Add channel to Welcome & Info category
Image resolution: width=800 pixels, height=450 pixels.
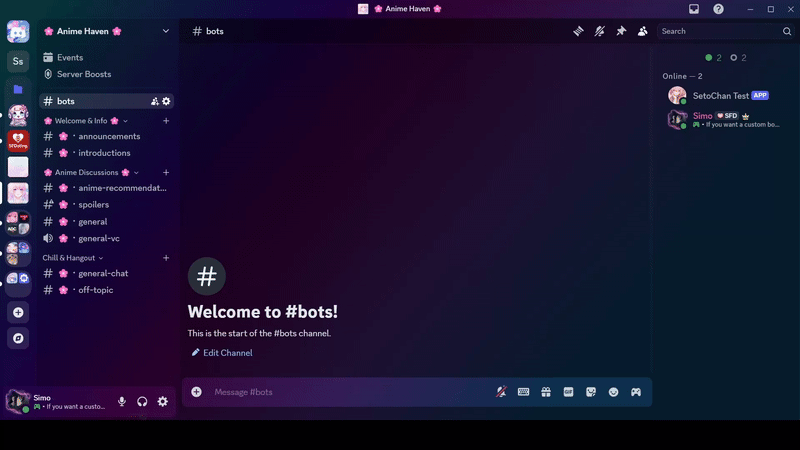[x=166, y=121]
